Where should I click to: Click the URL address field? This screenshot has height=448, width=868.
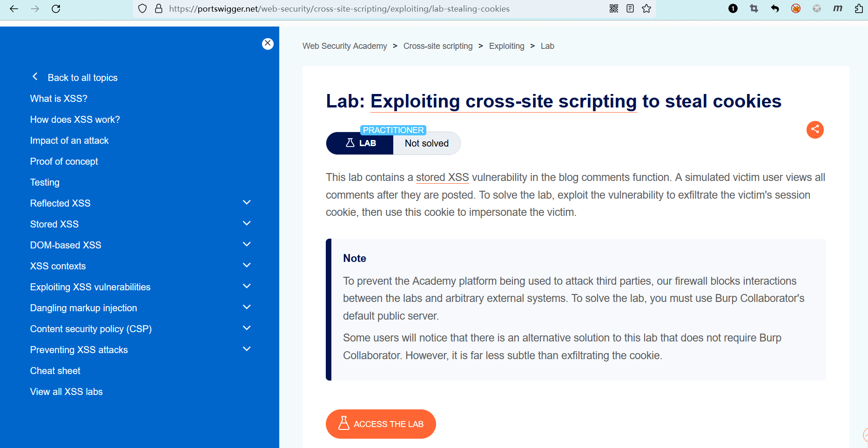tap(340, 8)
